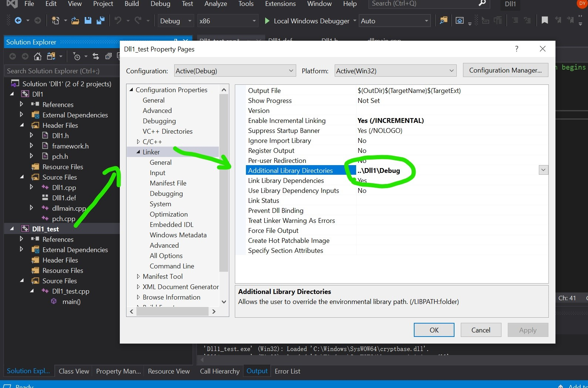Close the Property Pages dialog
The width and height of the screenshot is (588, 388).
point(543,48)
